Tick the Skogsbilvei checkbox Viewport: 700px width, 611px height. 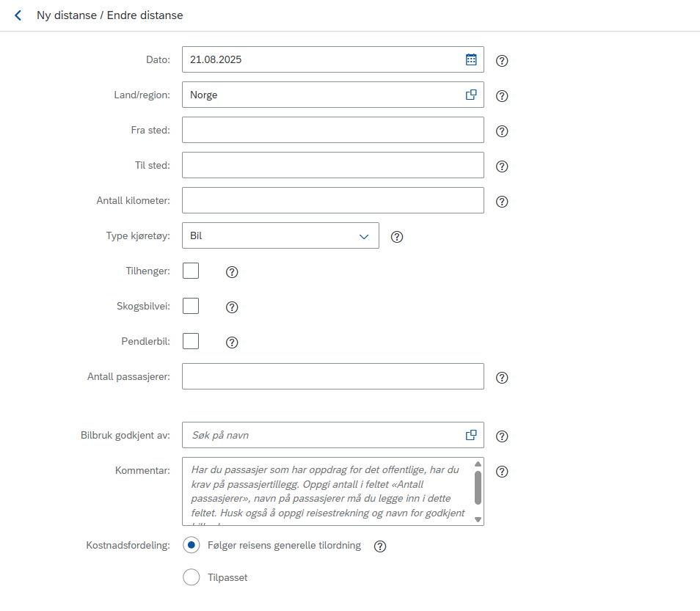click(191, 306)
